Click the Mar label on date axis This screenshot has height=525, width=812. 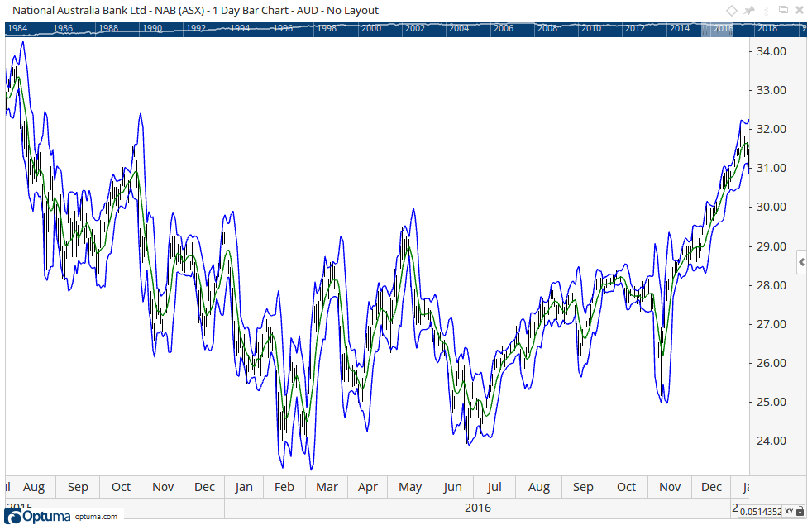(x=327, y=487)
